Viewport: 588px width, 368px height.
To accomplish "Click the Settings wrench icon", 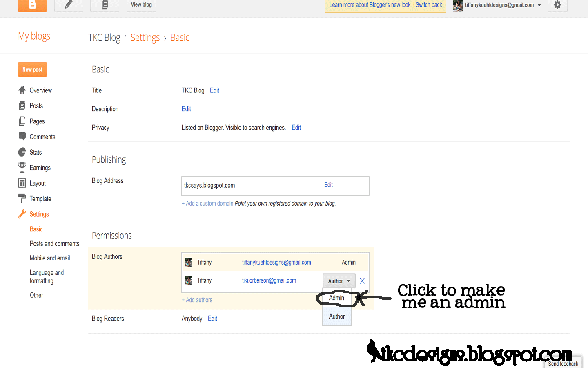I will (22, 214).
